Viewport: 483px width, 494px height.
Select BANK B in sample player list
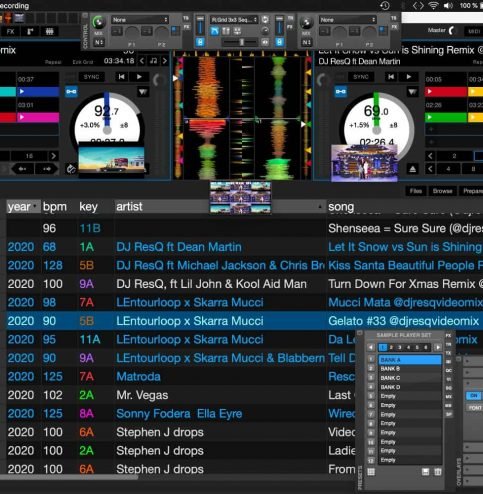pyautogui.click(x=410, y=369)
